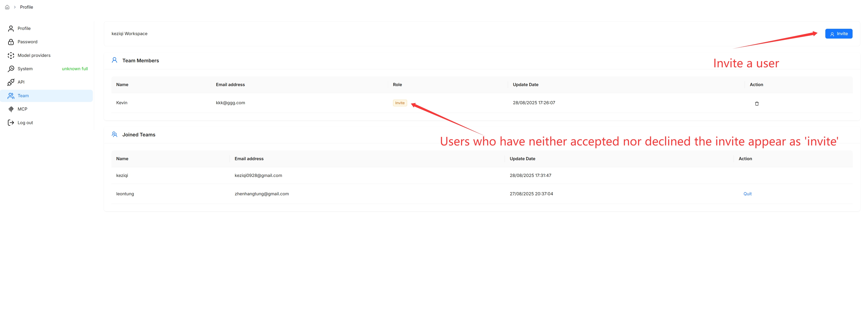Click the green 'unknown full' system status
The height and width of the screenshot is (319, 868).
(74, 69)
